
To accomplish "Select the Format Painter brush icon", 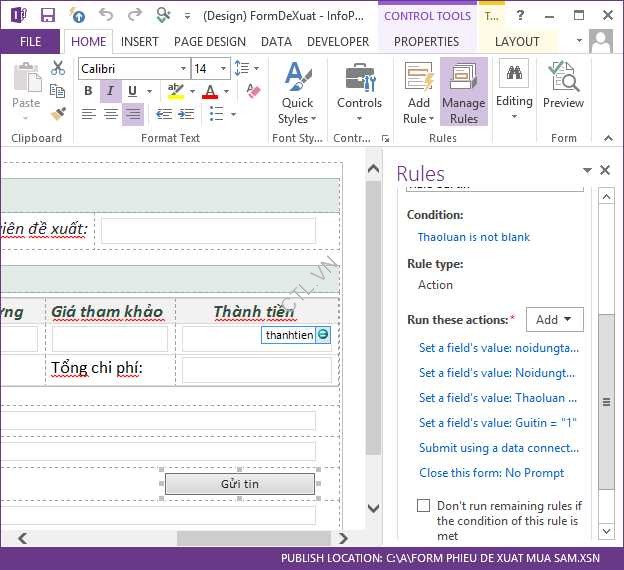I will click(58, 114).
